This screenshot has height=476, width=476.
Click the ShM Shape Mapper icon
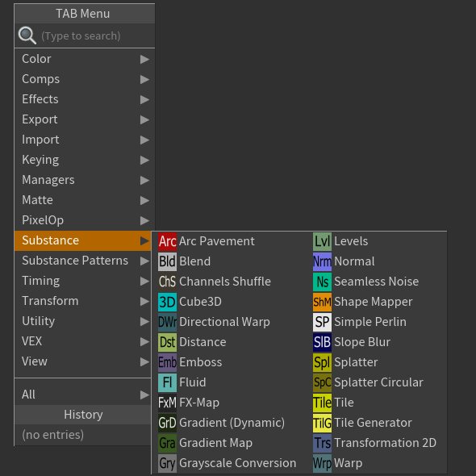pyautogui.click(x=323, y=302)
